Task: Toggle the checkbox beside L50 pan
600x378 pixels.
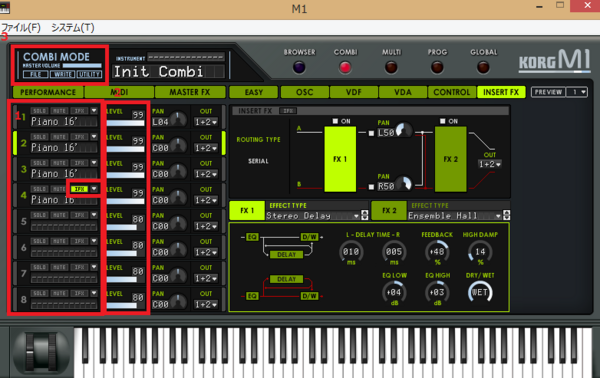Action: coord(371,133)
